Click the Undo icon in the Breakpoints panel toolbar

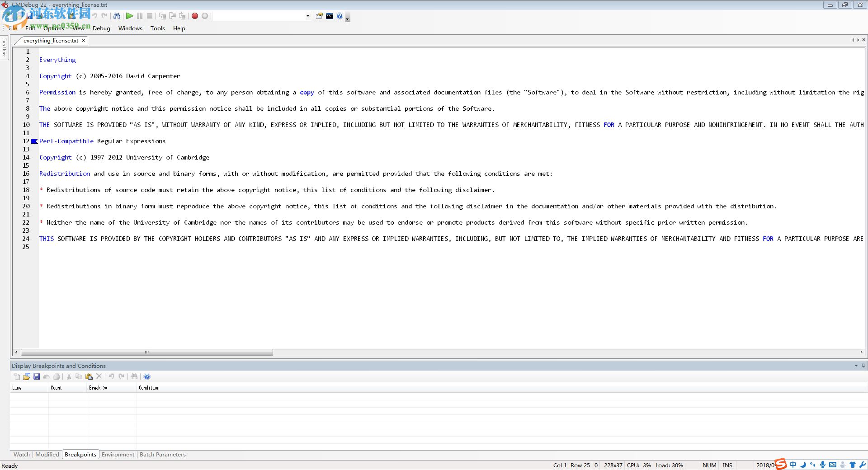[x=112, y=376]
